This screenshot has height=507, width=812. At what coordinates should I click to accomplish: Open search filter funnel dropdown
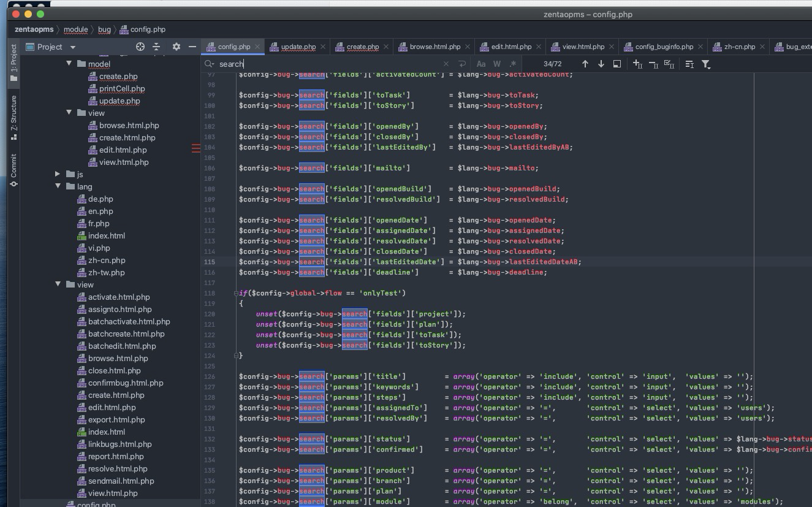pyautogui.click(x=706, y=64)
